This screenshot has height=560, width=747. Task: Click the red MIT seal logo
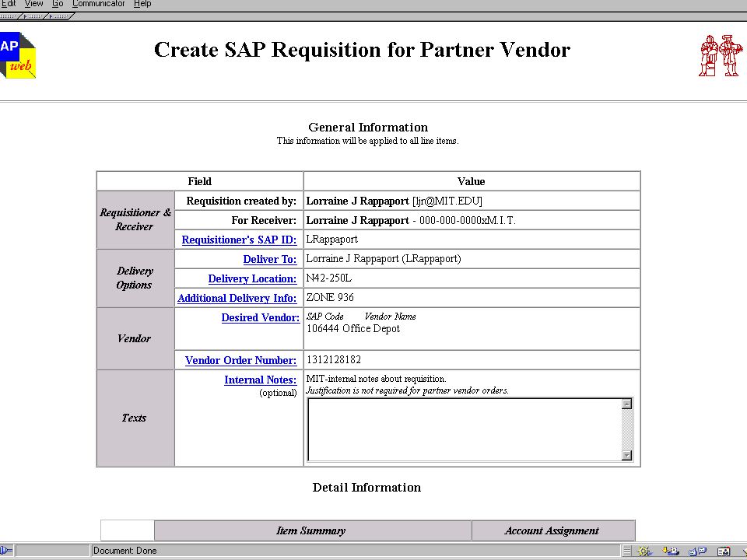[x=721, y=55]
